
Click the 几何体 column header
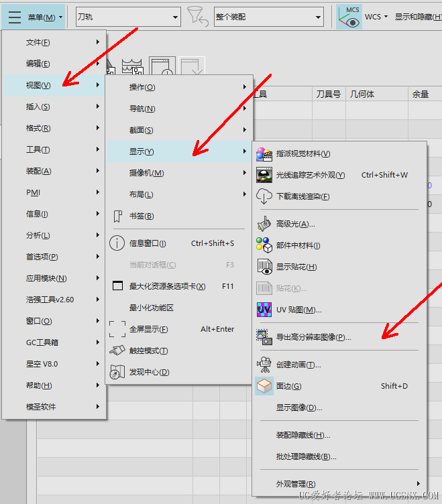click(x=377, y=94)
